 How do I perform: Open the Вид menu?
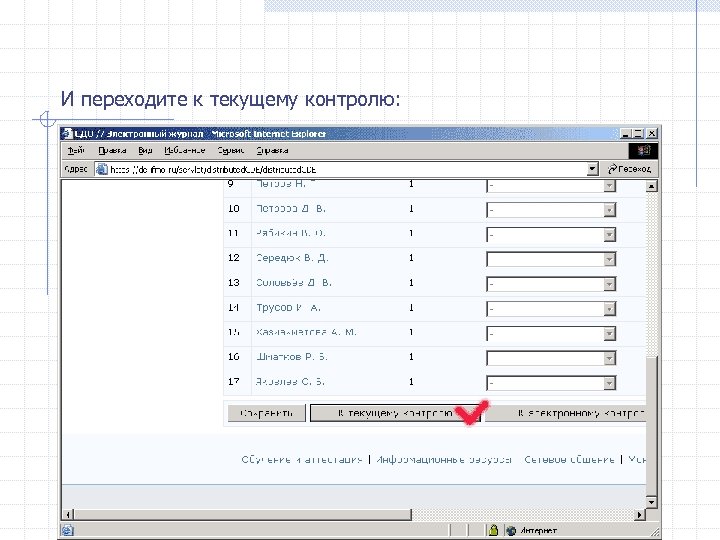[x=145, y=150]
